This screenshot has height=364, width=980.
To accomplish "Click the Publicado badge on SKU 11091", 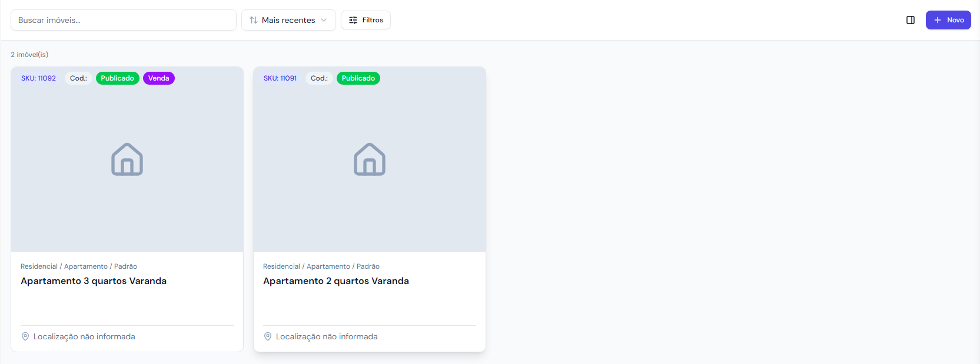I will click(x=358, y=78).
